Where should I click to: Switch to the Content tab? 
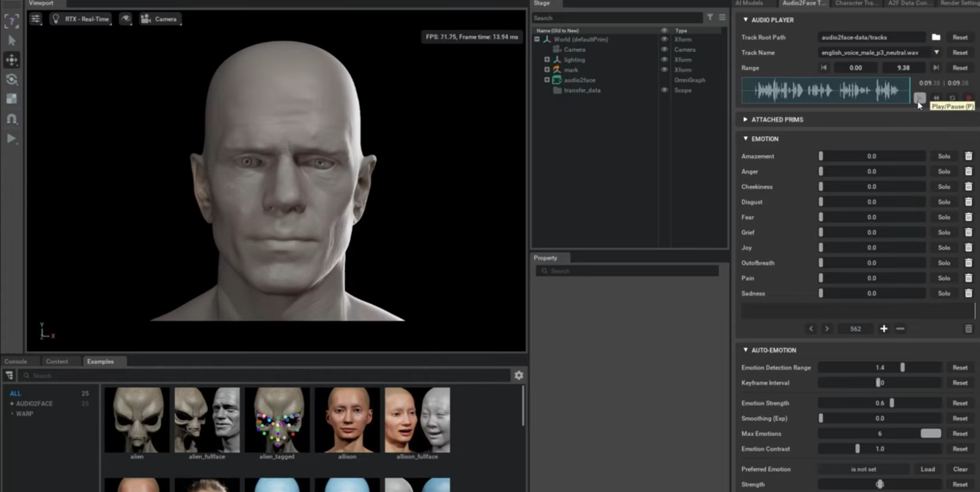tap(57, 362)
